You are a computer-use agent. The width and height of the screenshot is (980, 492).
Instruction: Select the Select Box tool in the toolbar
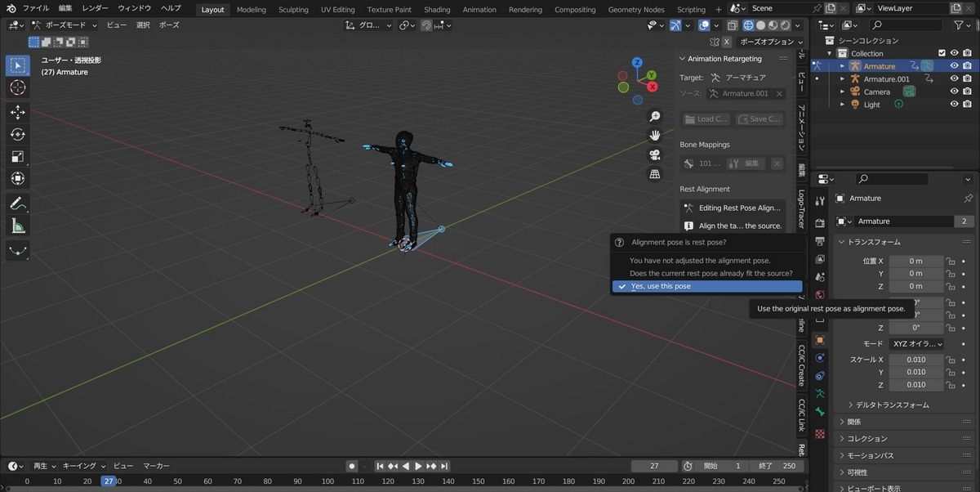pyautogui.click(x=18, y=65)
